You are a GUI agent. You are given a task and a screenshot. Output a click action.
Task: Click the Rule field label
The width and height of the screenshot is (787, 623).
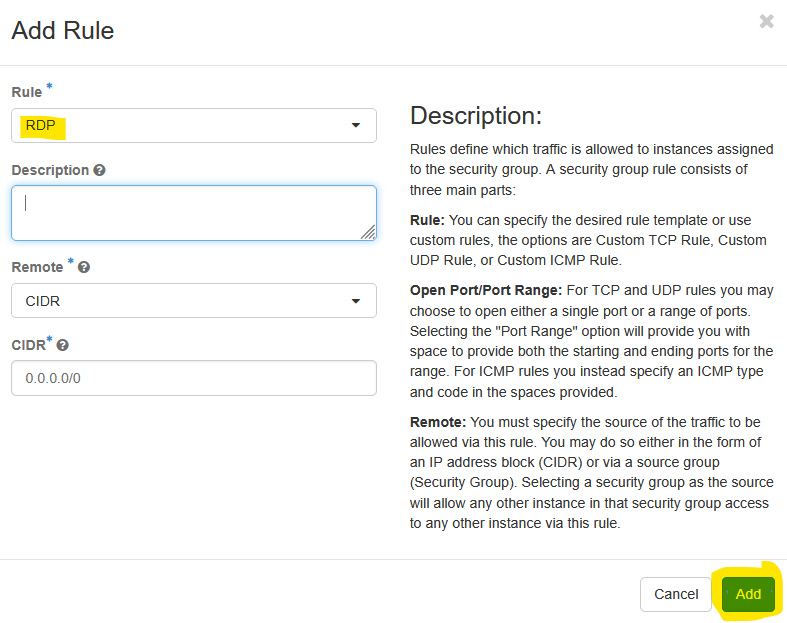click(27, 92)
